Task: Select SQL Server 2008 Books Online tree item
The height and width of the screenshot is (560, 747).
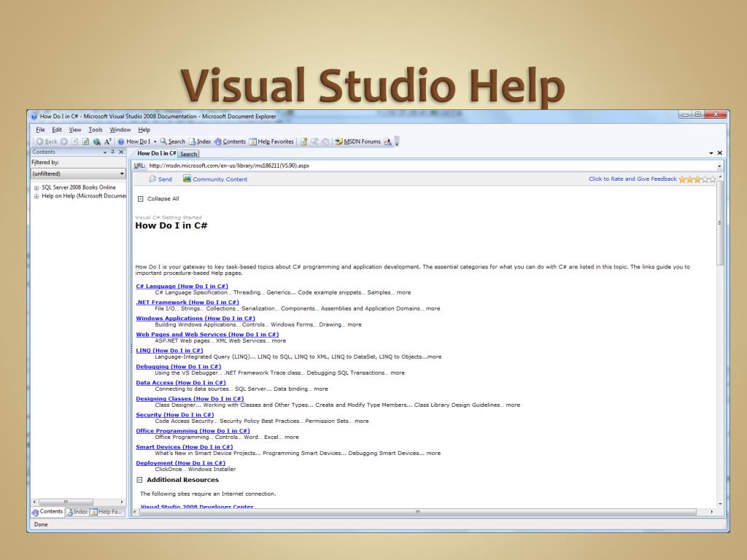Action: [x=79, y=187]
